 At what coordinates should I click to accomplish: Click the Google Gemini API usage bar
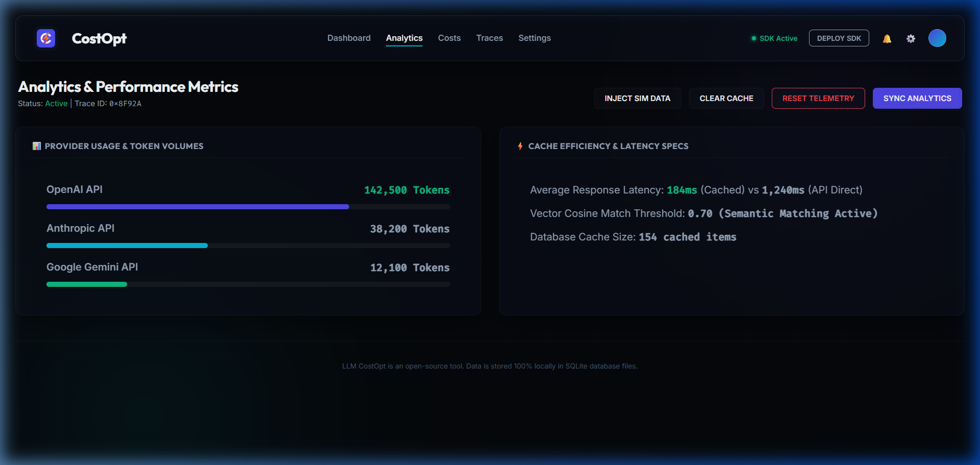tap(248, 284)
